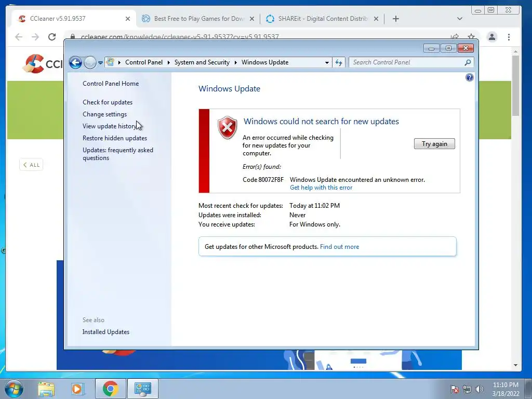
Task: Click Chrome forward navigation arrow
Action: pos(35,37)
